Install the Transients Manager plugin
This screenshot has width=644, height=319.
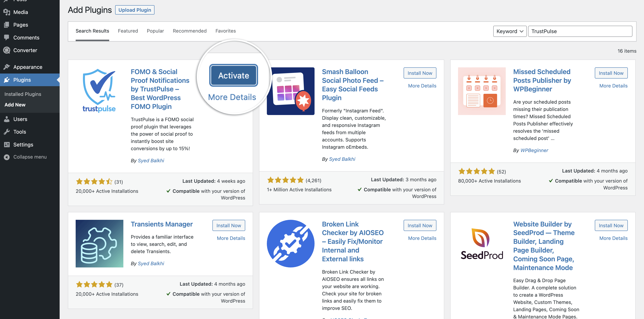point(229,225)
